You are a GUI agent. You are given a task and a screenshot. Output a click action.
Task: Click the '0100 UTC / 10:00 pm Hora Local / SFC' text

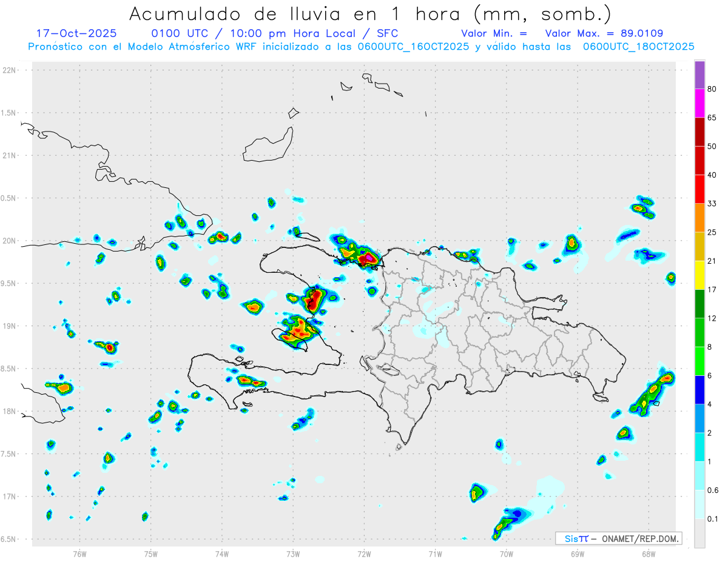pyautogui.click(x=274, y=33)
